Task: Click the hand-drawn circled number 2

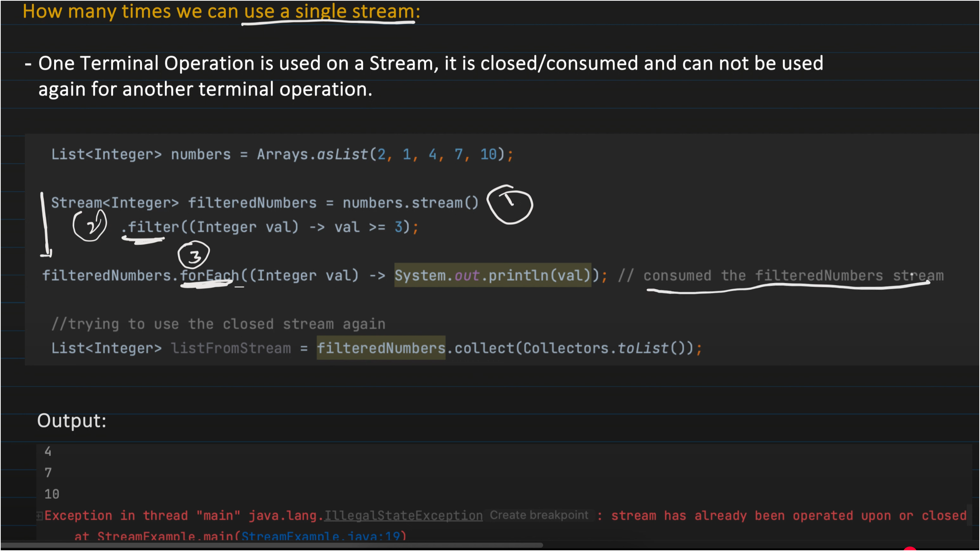Action: 90,226
